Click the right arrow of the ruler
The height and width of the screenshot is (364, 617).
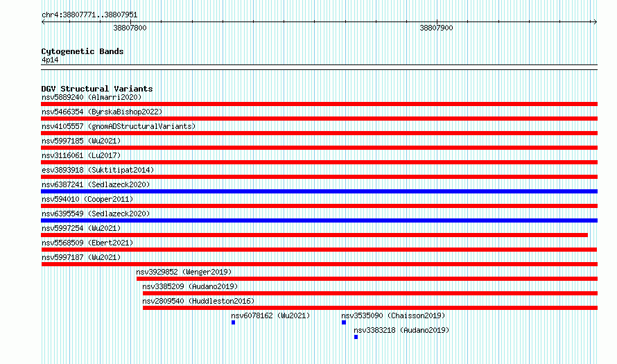(595, 22)
